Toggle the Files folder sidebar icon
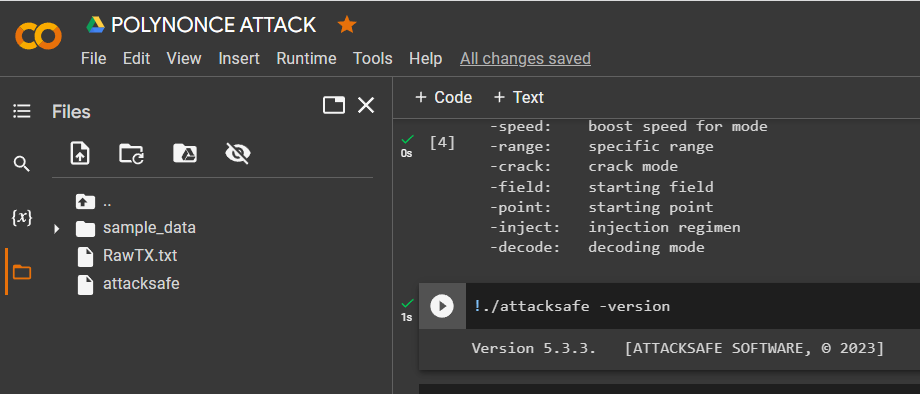 point(22,271)
